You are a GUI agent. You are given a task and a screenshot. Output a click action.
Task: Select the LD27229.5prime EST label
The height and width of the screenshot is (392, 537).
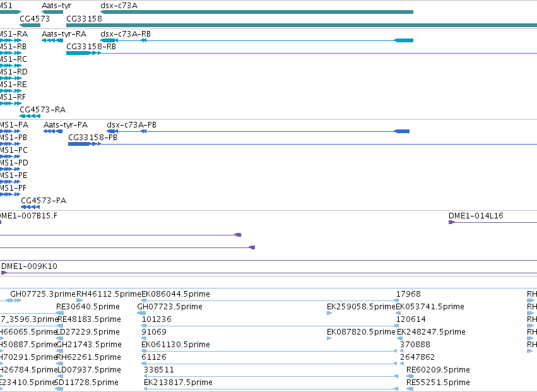click(x=88, y=332)
